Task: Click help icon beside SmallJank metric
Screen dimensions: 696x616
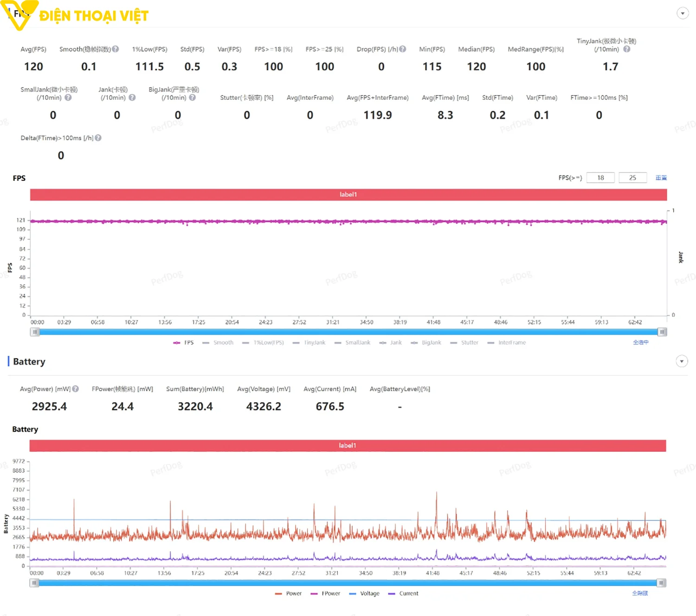Action: (68, 98)
